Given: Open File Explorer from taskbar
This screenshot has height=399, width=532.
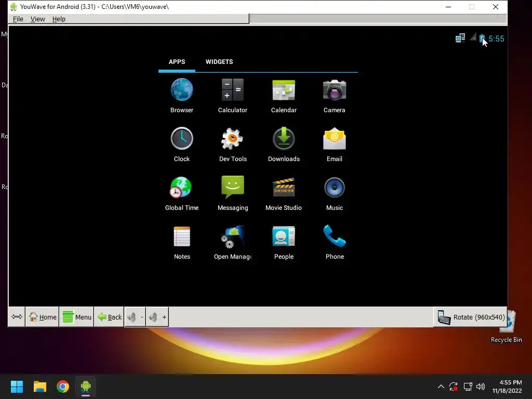Looking at the screenshot, I should (x=39, y=387).
